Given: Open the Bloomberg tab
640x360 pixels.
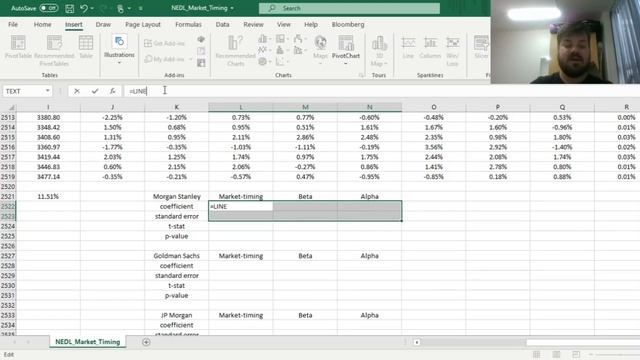Looking at the screenshot, I should point(348,24).
